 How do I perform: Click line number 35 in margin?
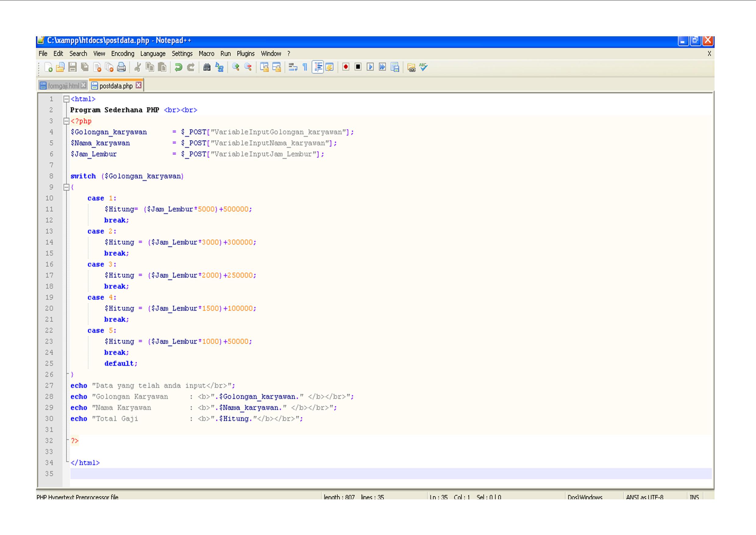pyautogui.click(x=49, y=474)
